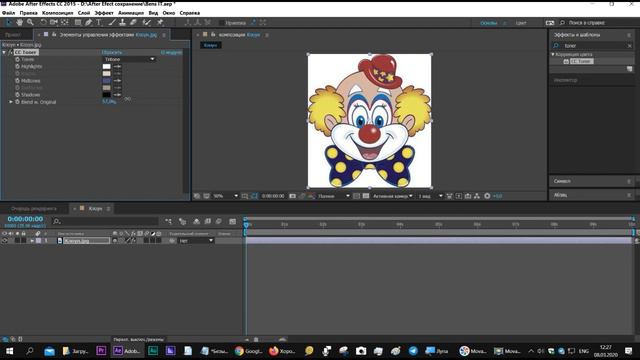Collapse the Коррекция цвета effects category
The height and width of the screenshot is (360, 640).
click(553, 54)
